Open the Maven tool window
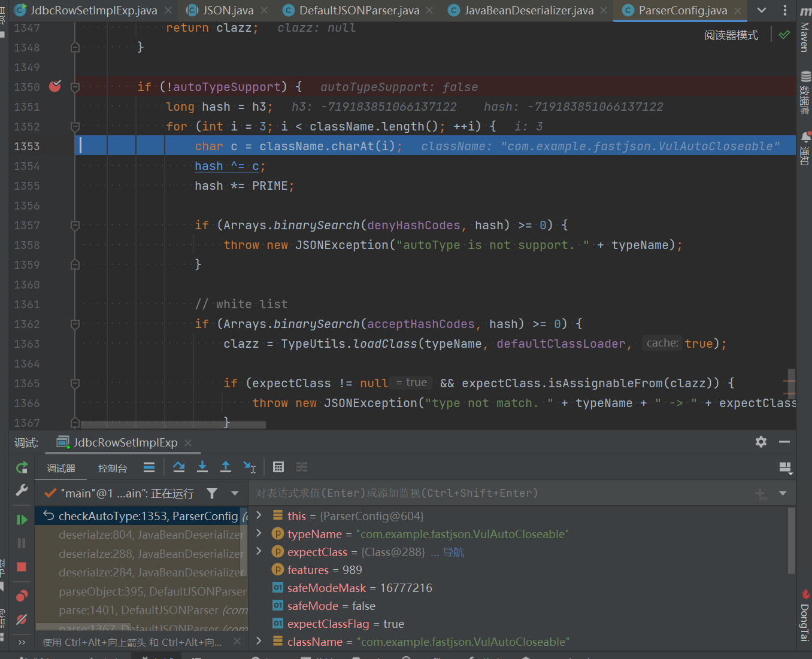 pos(805,29)
